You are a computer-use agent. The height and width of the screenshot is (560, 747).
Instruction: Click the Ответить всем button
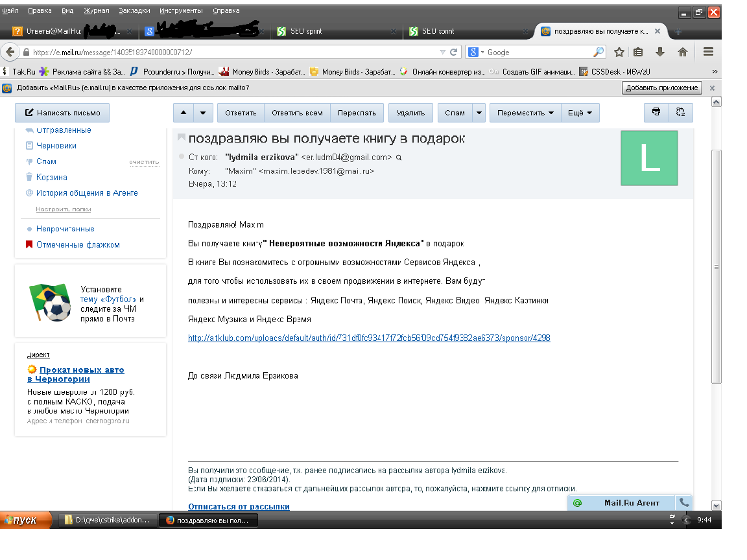point(297,113)
